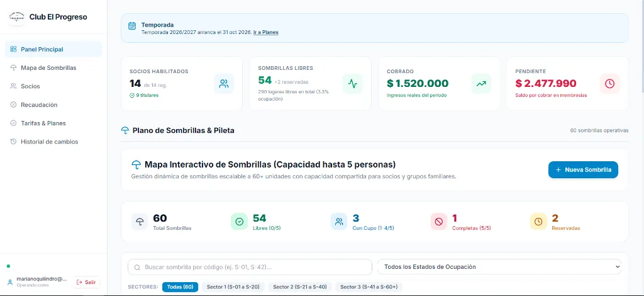Click the magnifier icon in search field
This screenshot has height=296, width=644.
point(137,267)
